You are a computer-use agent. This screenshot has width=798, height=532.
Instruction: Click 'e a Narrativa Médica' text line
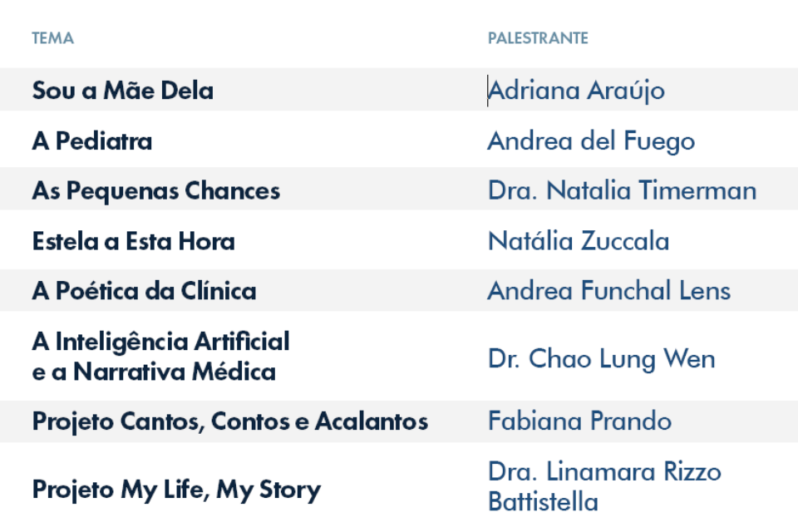[x=154, y=372]
